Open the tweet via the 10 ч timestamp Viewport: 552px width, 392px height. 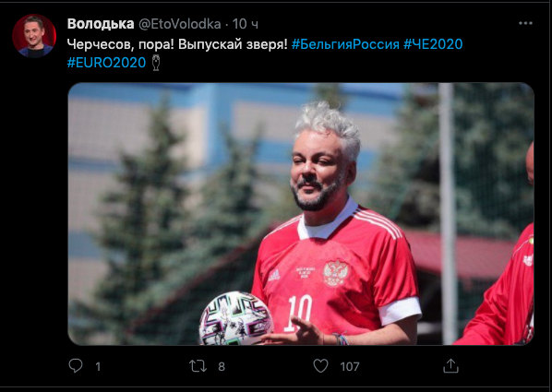(x=246, y=24)
